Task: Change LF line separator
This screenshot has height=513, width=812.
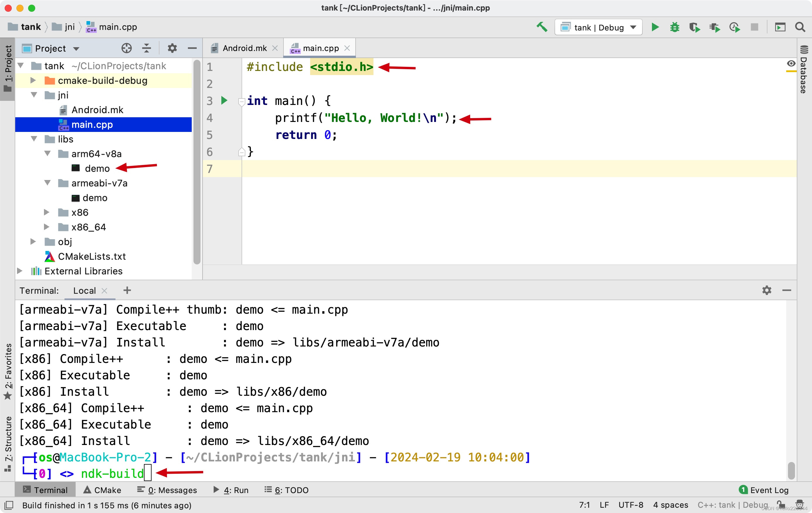Action: (604, 505)
